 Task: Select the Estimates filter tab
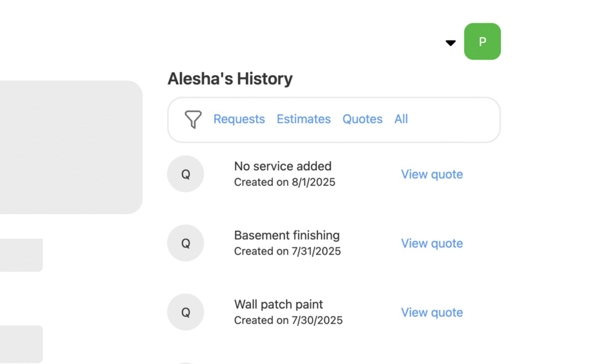[x=303, y=119]
